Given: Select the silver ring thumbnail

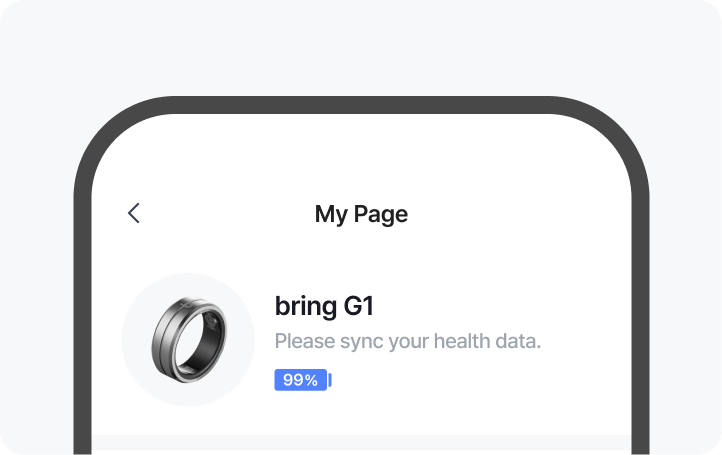Looking at the screenshot, I should (x=188, y=340).
